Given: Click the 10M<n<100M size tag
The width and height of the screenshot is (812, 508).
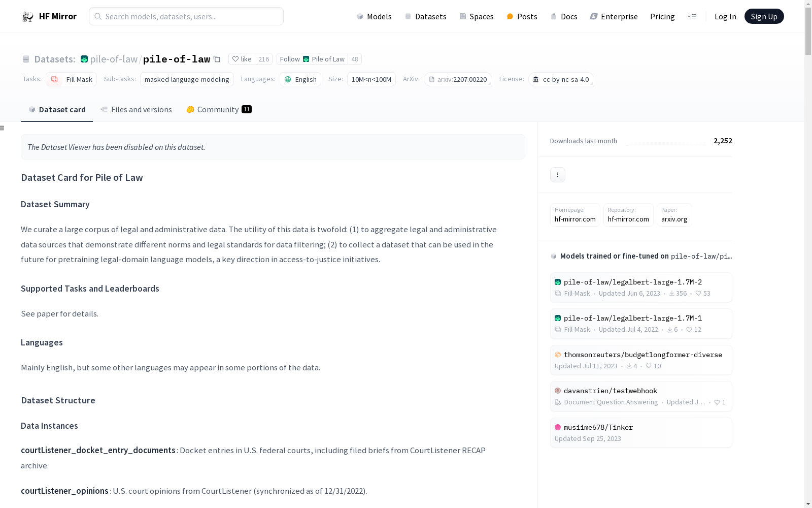Looking at the screenshot, I should tap(371, 79).
